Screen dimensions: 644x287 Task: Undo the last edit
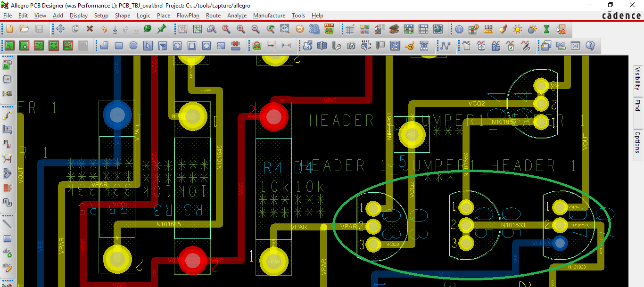(x=104, y=29)
